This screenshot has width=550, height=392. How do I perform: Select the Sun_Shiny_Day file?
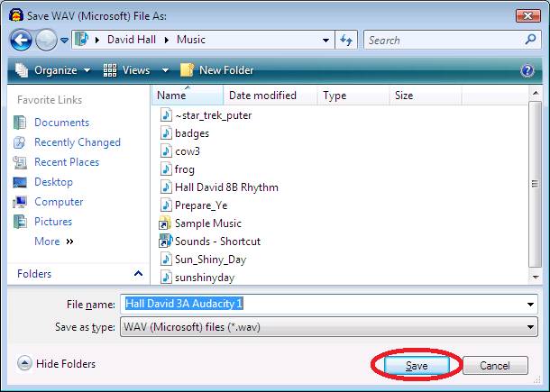pyautogui.click(x=203, y=260)
